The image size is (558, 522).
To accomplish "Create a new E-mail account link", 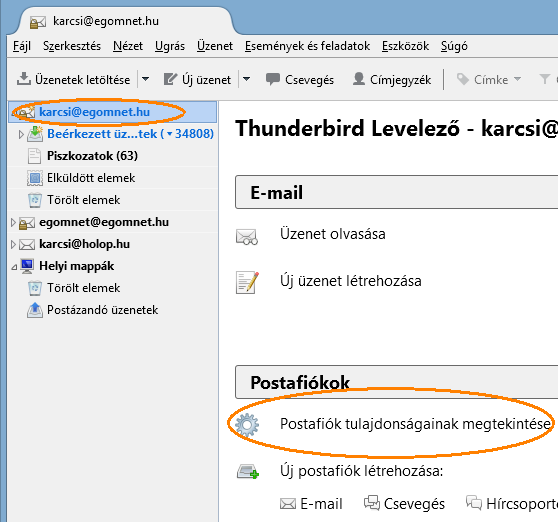I will click(321, 504).
